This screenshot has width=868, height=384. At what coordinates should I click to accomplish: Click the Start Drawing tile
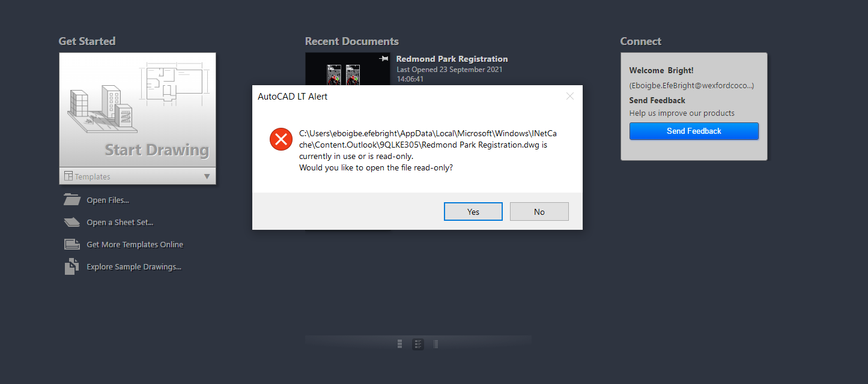click(x=138, y=110)
